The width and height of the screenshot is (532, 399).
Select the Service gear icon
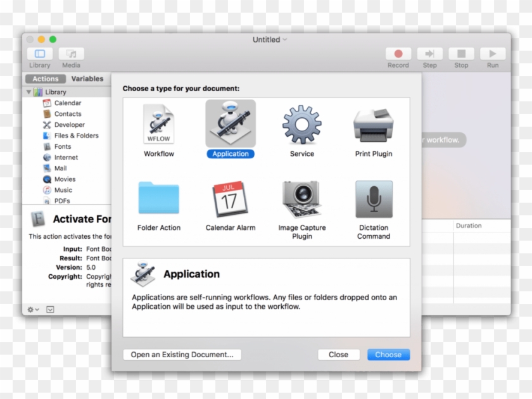pyautogui.click(x=301, y=125)
